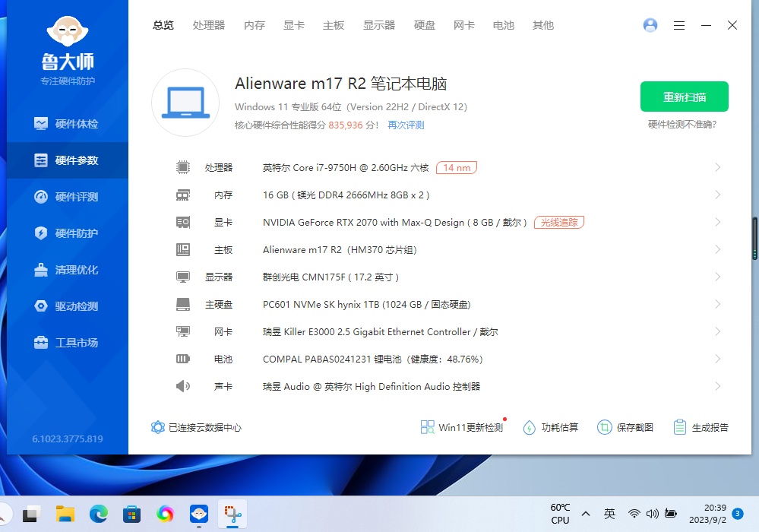Click the main disk drive icon

point(183,305)
